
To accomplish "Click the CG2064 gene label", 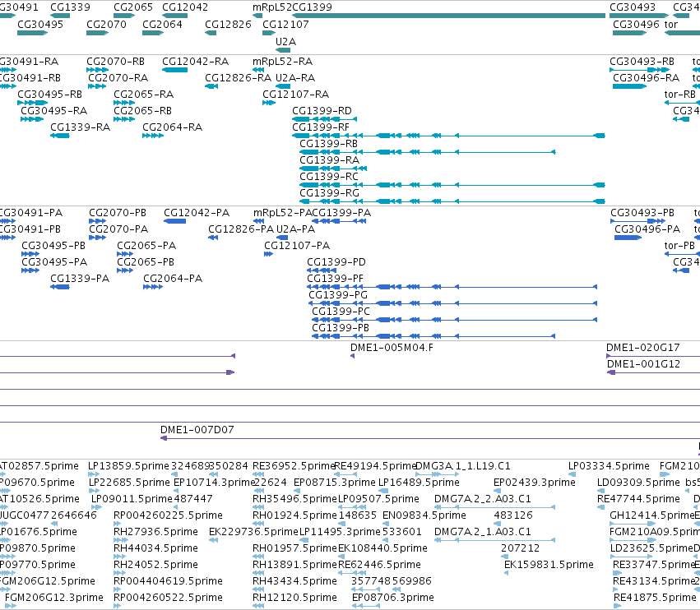I will (x=162, y=25).
